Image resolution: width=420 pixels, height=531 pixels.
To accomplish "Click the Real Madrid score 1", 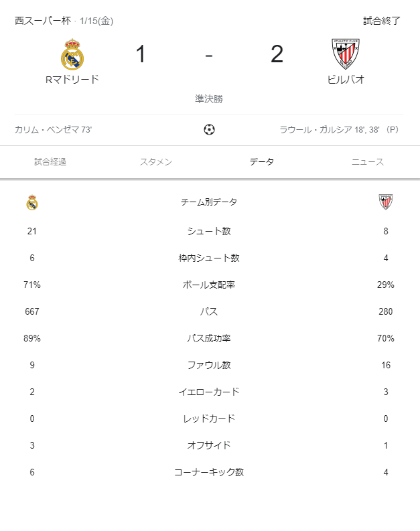I will pyautogui.click(x=141, y=54).
